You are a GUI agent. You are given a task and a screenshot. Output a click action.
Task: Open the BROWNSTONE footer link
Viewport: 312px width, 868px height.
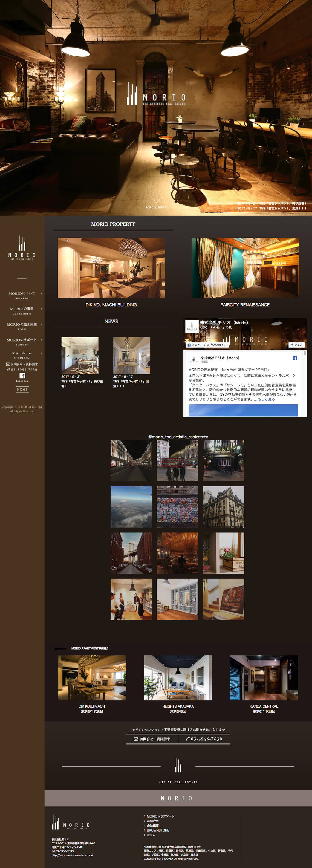click(x=158, y=830)
